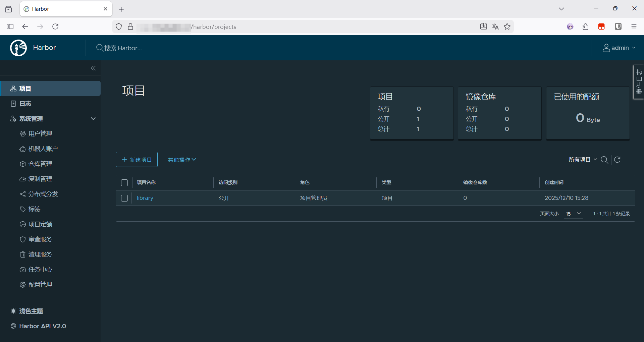Click the refresh icon above projects table
Screen dimensions: 644x342
[617, 160]
